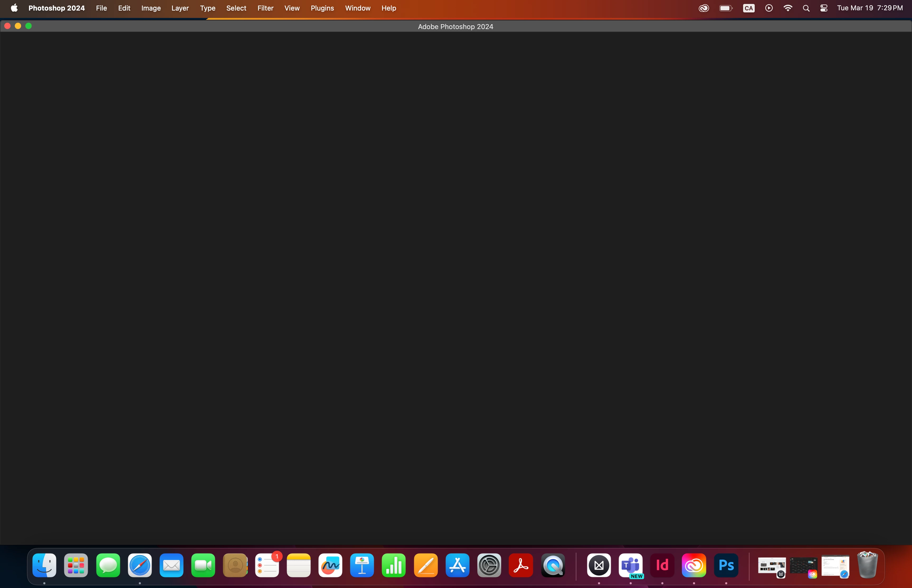Open InDesign from the Dock
Screen dimensions: 912x588
coord(662,565)
